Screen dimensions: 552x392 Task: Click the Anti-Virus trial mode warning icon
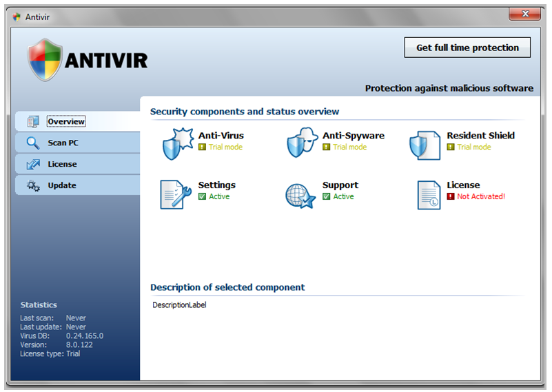coord(202,147)
